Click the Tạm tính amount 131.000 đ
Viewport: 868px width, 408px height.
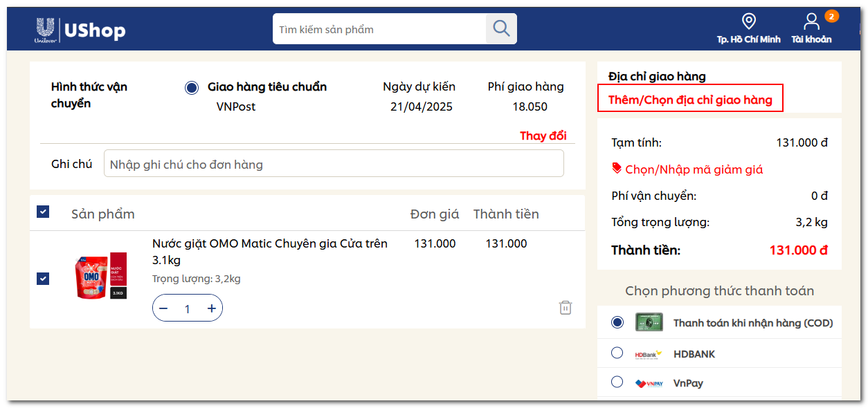[802, 143]
